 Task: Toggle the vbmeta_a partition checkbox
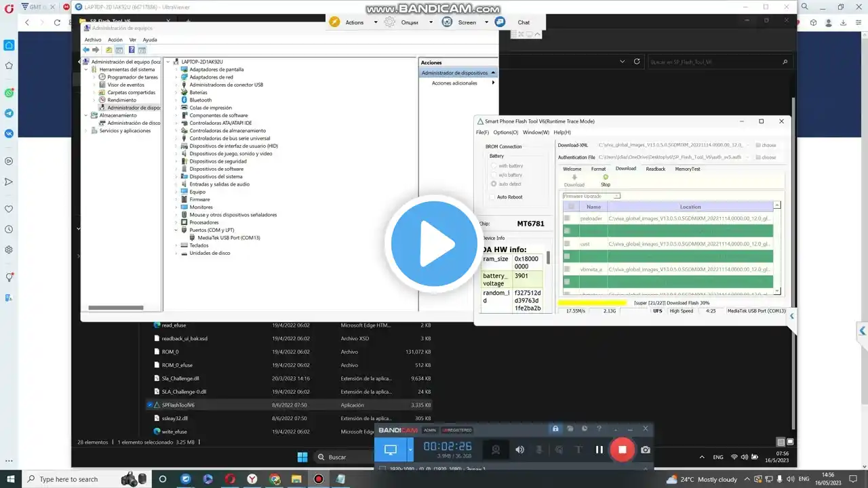tap(567, 269)
